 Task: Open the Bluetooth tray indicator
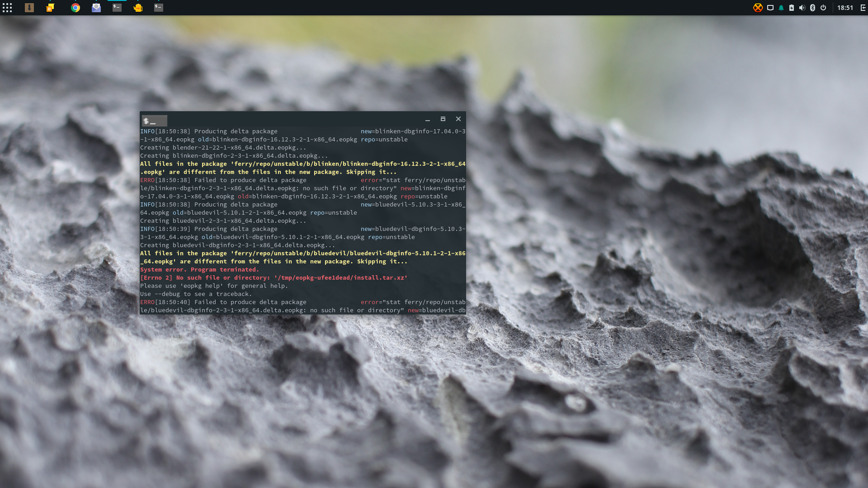point(812,8)
